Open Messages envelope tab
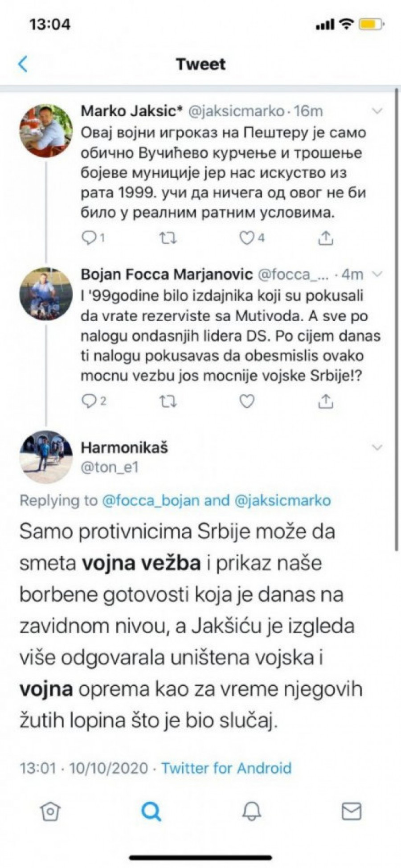This screenshot has width=401, height=868. [x=351, y=811]
